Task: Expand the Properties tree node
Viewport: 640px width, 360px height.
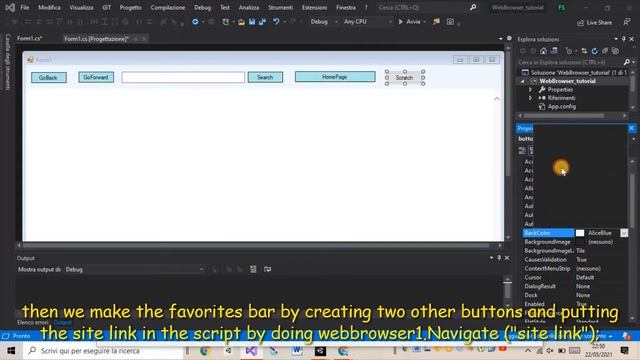Action: (530, 90)
